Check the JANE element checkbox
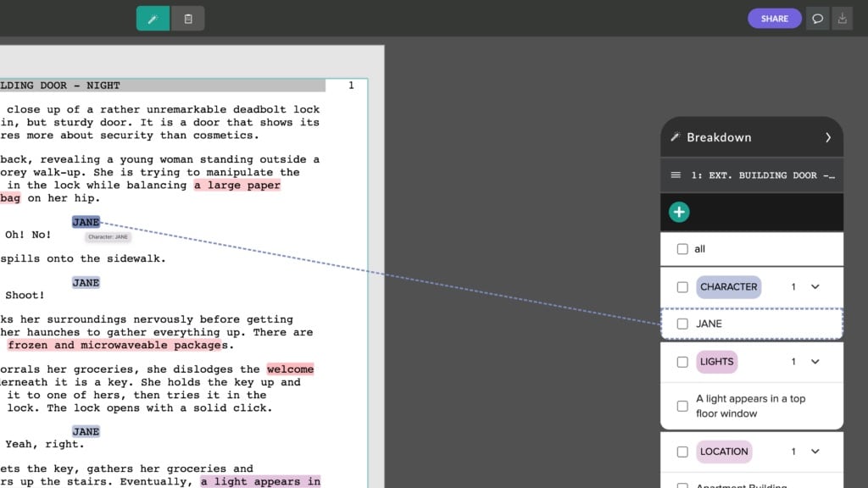This screenshot has width=868, height=488. pyautogui.click(x=682, y=324)
